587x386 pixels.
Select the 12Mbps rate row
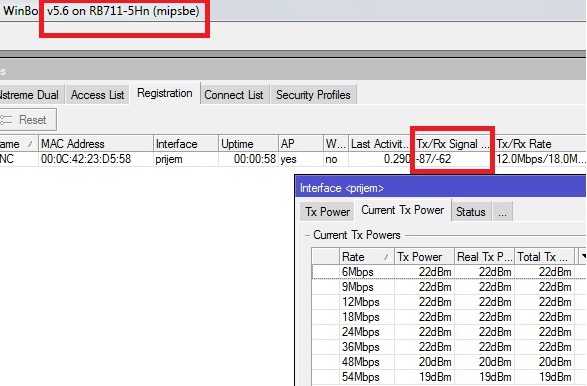(448, 302)
